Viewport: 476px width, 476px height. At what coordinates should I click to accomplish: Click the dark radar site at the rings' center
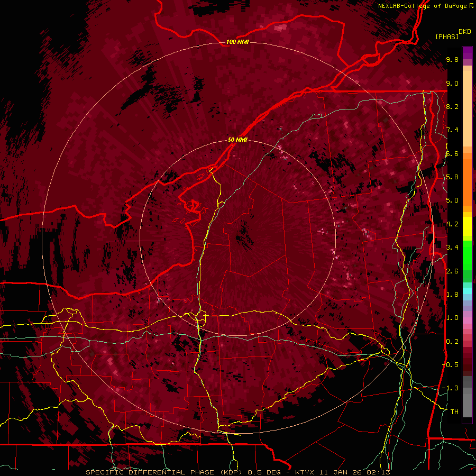237,237
